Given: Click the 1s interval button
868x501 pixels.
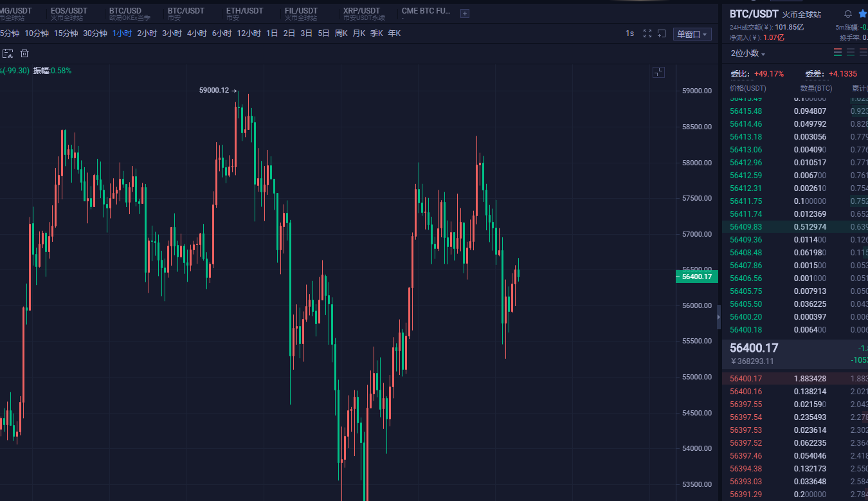Looking at the screenshot, I should (629, 33).
